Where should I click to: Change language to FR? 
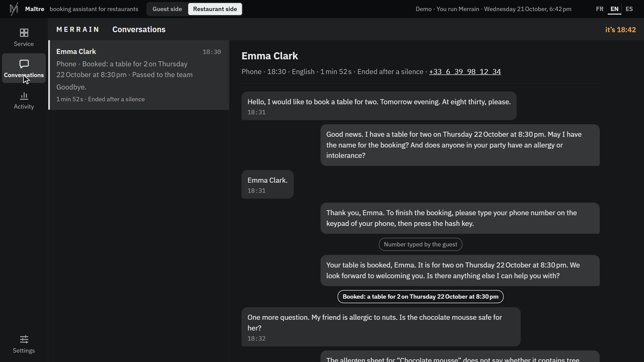[x=600, y=9]
